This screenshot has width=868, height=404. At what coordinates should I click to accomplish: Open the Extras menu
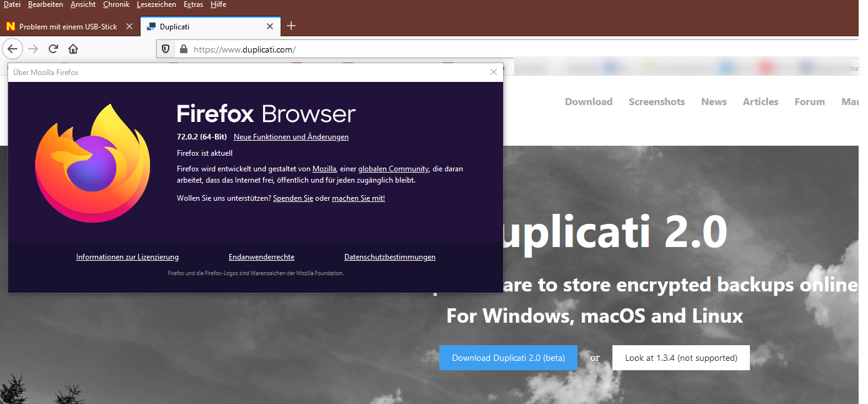193,4
